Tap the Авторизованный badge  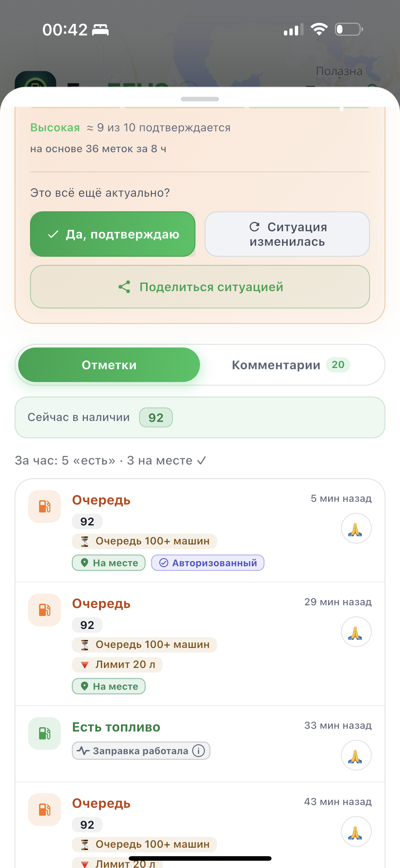pyautogui.click(x=207, y=563)
